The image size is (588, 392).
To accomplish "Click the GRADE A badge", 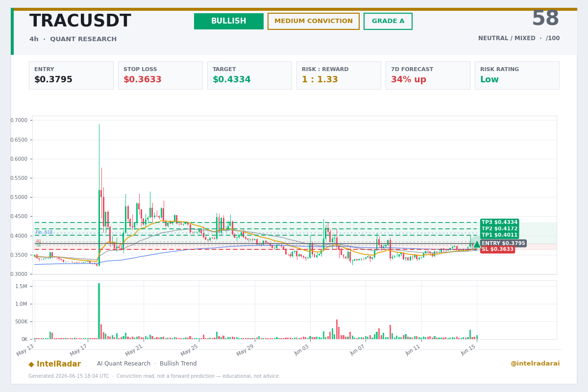I will pyautogui.click(x=388, y=21).
